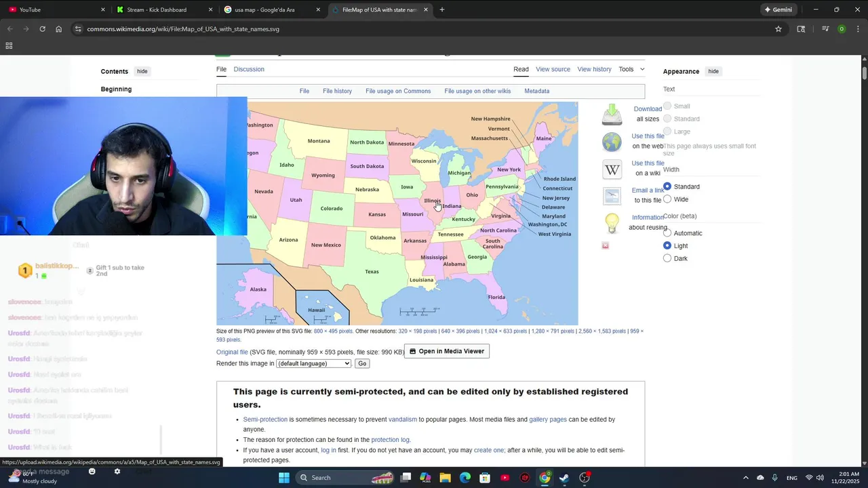The height and width of the screenshot is (488, 868).
Task: Open the Chrome icon in the taskbar
Action: point(545,478)
